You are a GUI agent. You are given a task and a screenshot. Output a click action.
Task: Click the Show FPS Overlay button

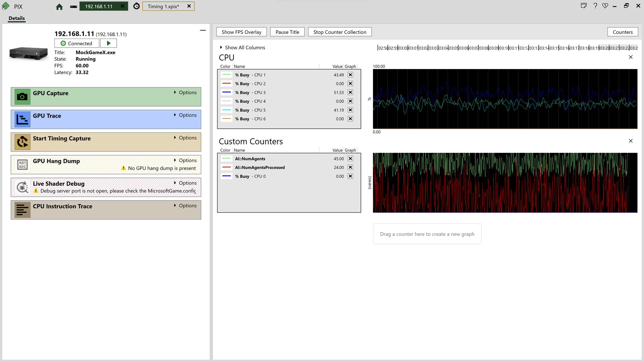(x=241, y=32)
